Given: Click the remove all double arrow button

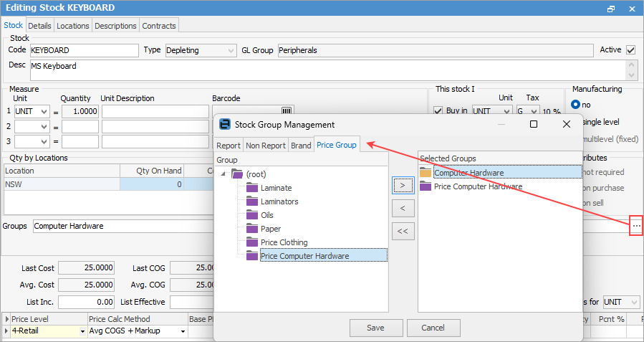Looking at the screenshot, I should click(x=403, y=231).
